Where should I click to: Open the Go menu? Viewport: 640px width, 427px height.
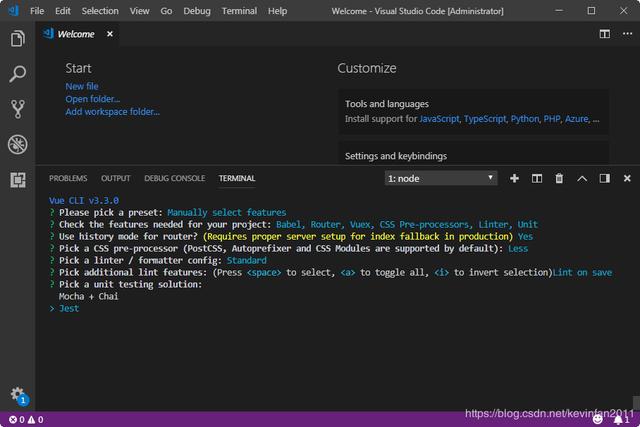coord(166,11)
